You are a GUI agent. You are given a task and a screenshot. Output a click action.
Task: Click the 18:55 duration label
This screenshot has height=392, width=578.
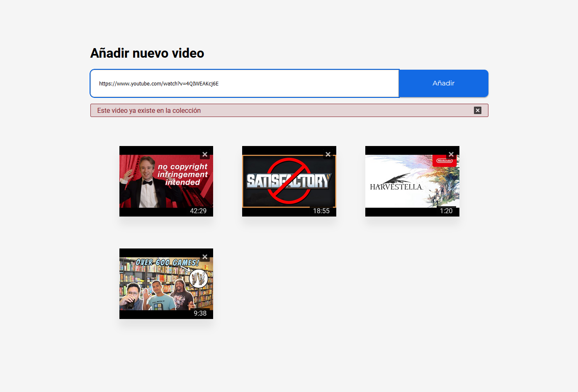pyautogui.click(x=321, y=211)
